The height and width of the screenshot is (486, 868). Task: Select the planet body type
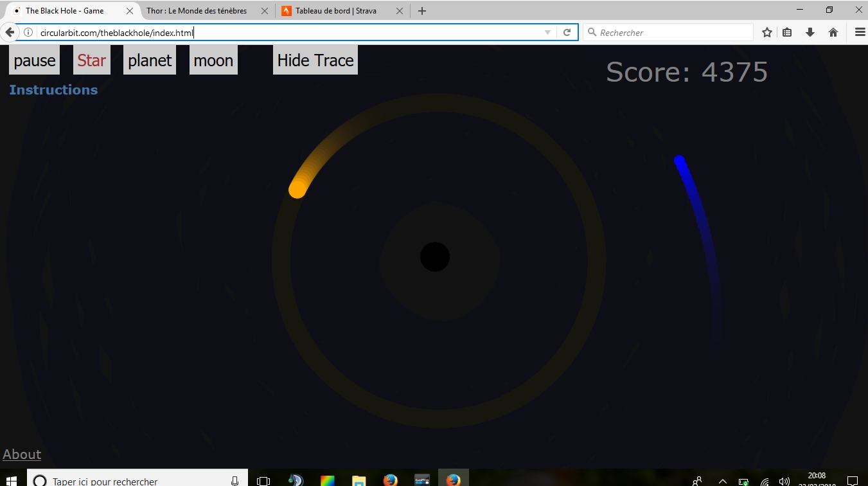[150, 60]
